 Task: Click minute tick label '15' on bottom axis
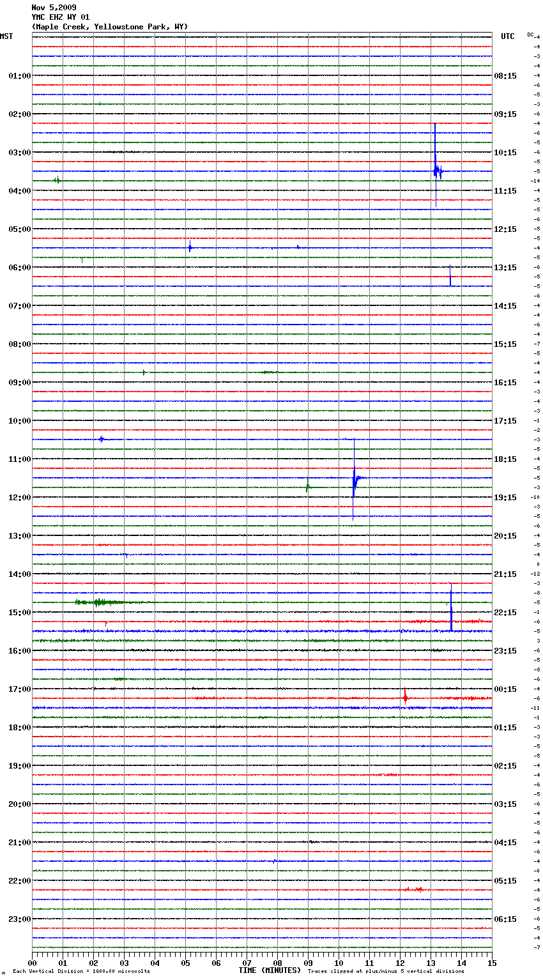coord(493,963)
